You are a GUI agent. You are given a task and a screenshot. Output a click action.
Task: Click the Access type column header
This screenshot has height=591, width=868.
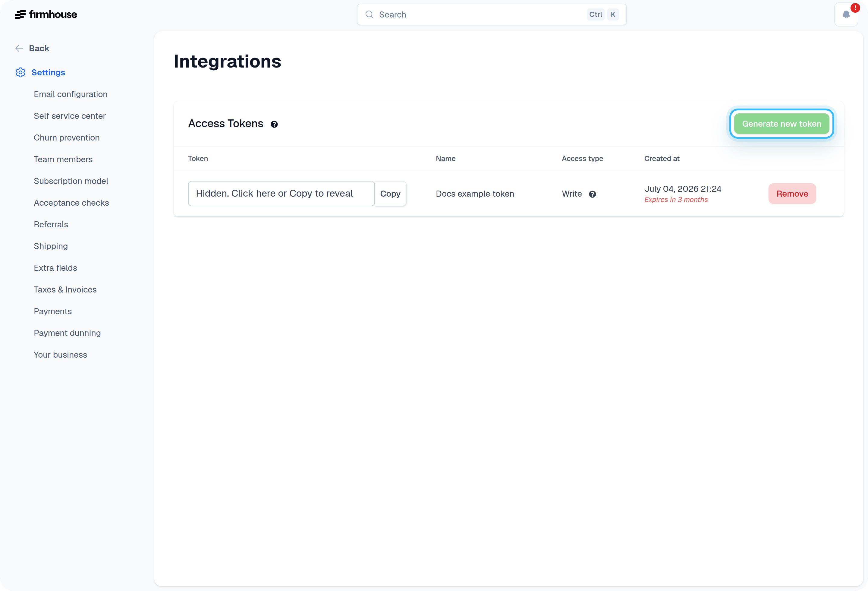[582, 158]
